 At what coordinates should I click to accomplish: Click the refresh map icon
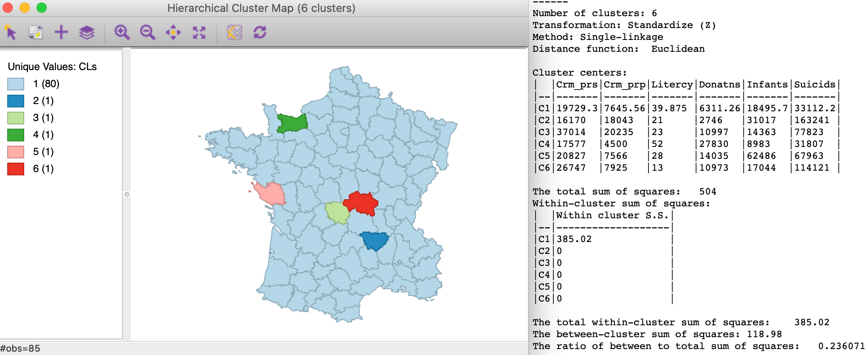coord(260,32)
